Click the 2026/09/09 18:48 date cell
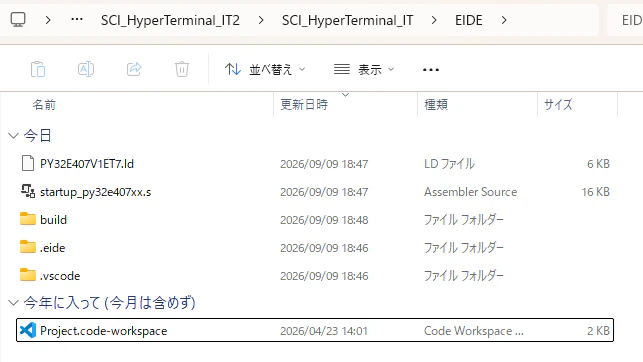The width and height of the screenshot is (643, 362). (x=324, y=220)
